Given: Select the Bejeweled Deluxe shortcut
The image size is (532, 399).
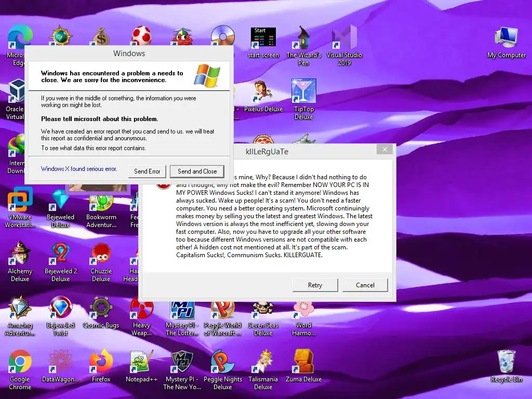Looking at the screenshot, I should (60, 208).
